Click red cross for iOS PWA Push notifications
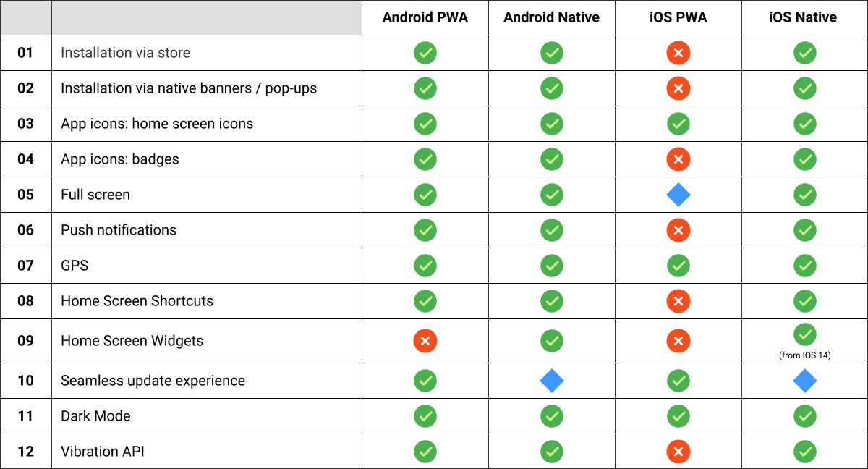 pyautogui.click(x=678, y=230)
